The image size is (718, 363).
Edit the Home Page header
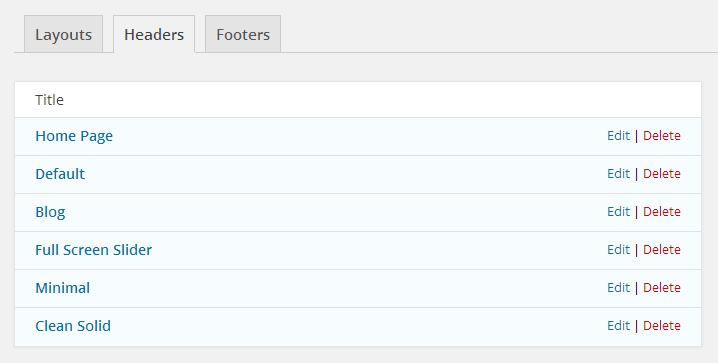tap(618, 135)
